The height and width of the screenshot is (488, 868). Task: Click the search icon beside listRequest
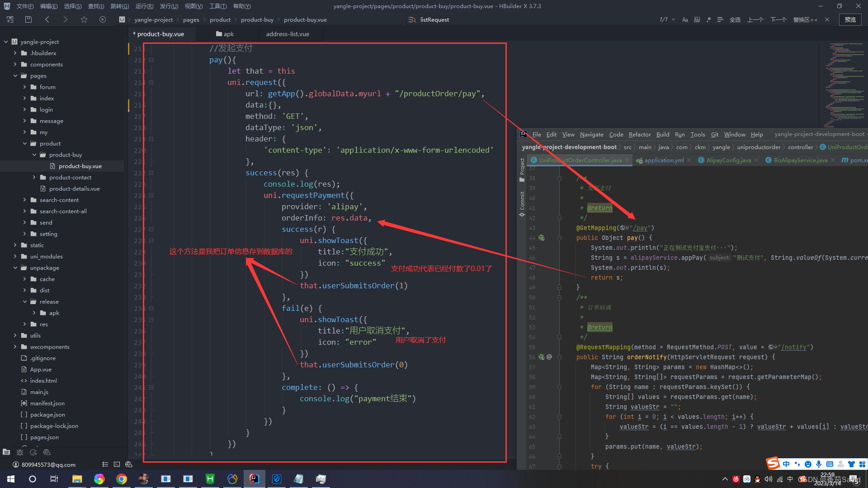click(x=412, y=20)
